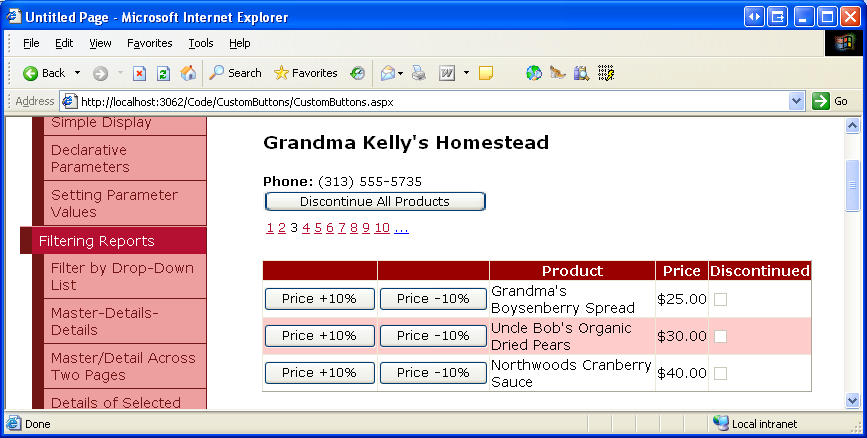Screen dimensions: 867x438
Task: Open the Back history dropdown arrow
Action: (77, 73)
